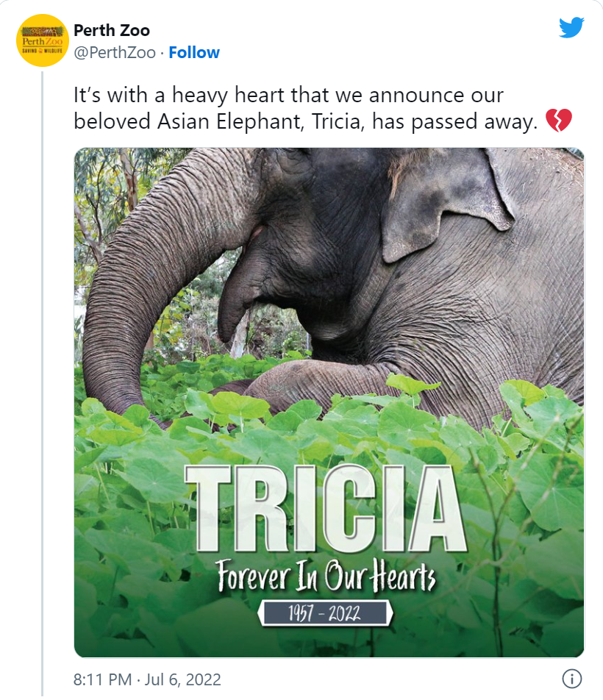Open the @PerthZoo handle link
The width and height of the screenshot is (603, 700).
tap(115, 53)
